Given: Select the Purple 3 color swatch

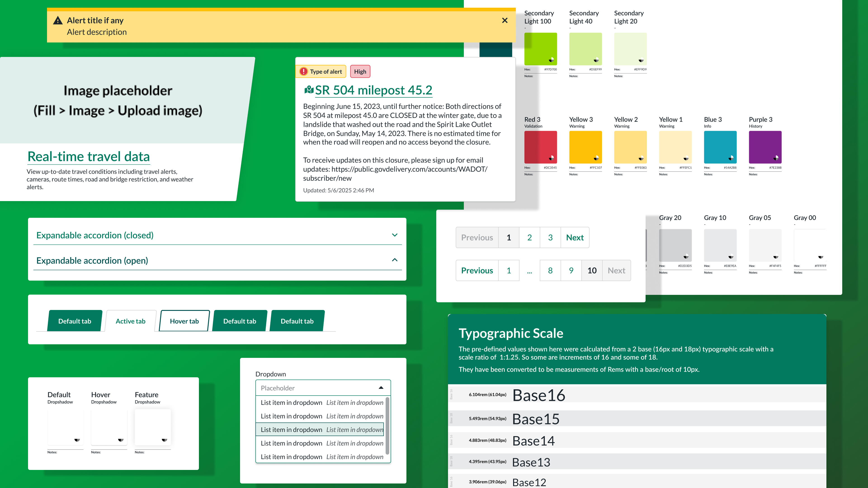Looking at the screenshot, I should [765, 147].
